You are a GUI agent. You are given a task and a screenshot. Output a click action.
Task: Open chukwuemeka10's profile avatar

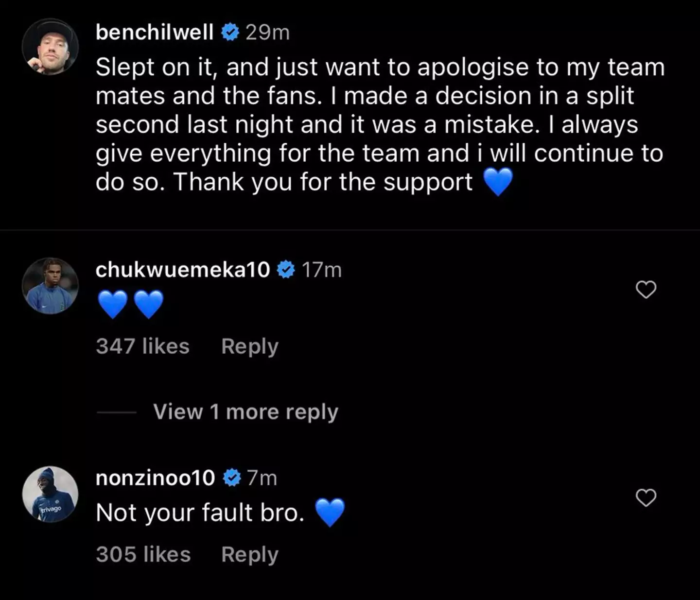[50, 286]
